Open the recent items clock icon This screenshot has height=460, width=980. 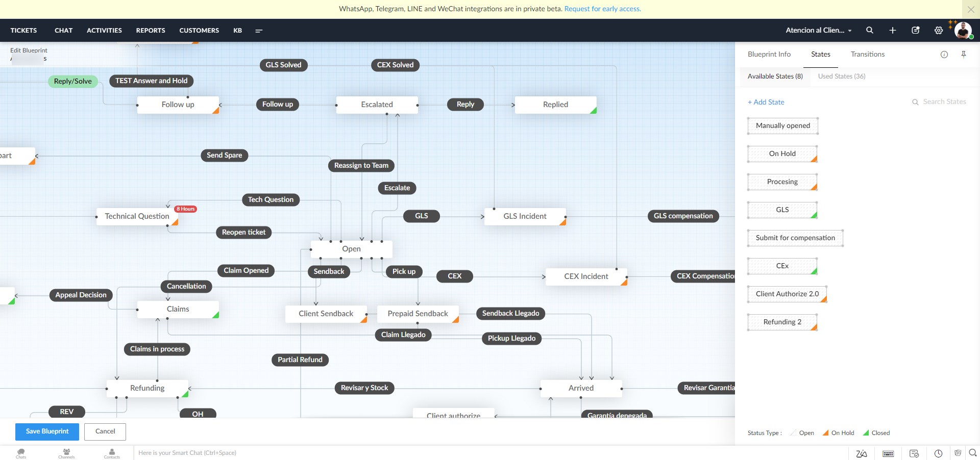[938, 453]
